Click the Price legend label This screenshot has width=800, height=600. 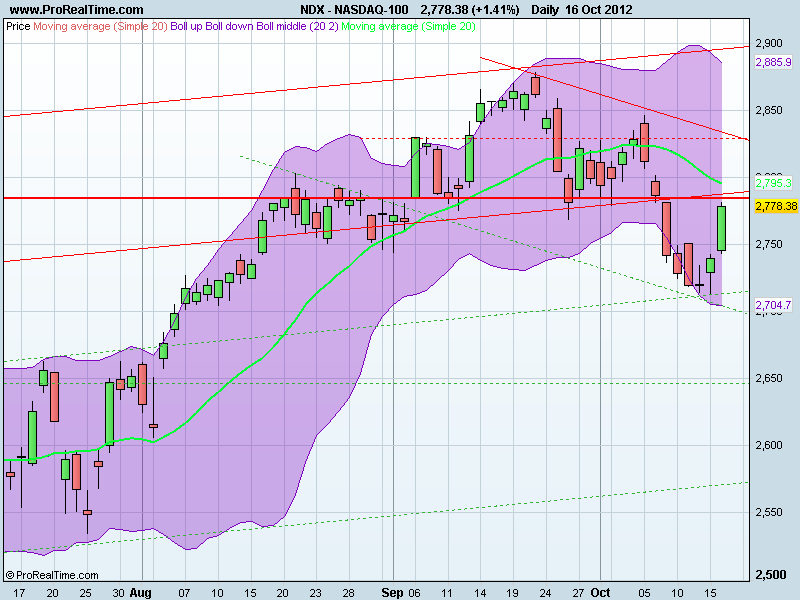(x=18, y=26)
